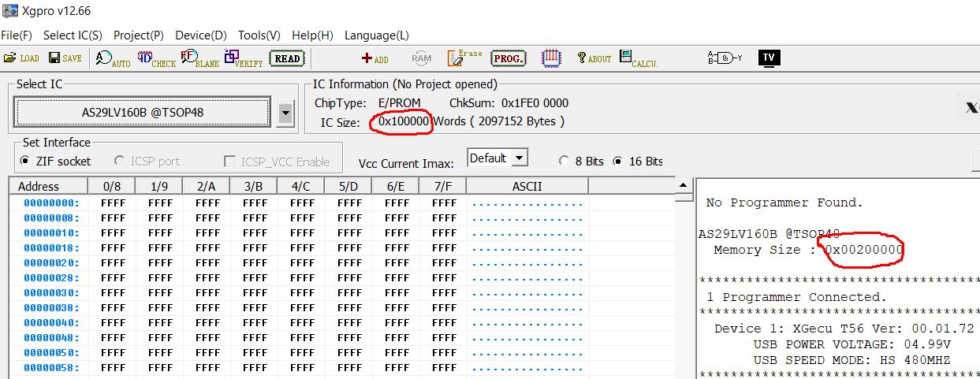The height and width of the screenshot is (379, 980).
Task: Click the AS29LV160B @TSOP48 chip button
Action: [142, 113]
